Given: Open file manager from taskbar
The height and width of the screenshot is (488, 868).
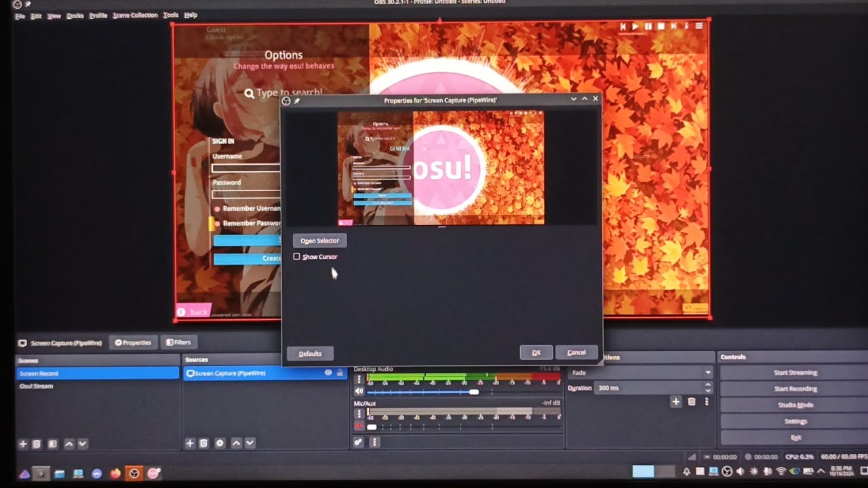Looking at the screenshot, I should 60,473.
